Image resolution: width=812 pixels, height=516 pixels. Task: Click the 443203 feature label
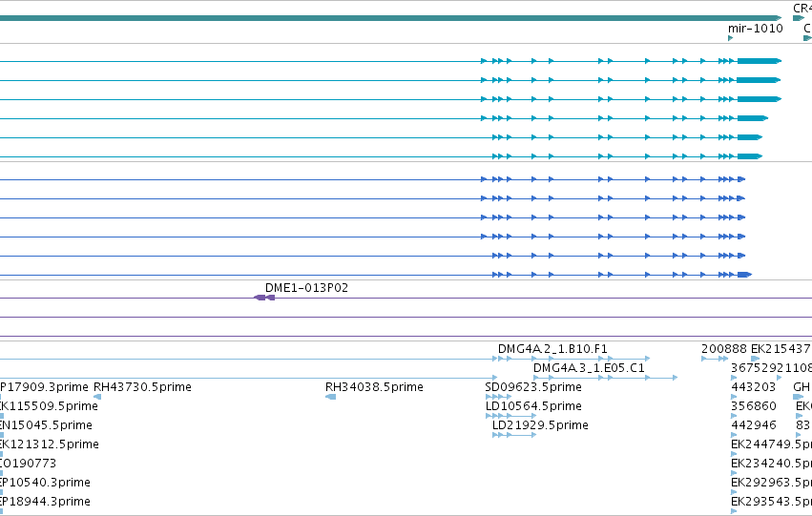pyautogui.click(x=754, y=387)
